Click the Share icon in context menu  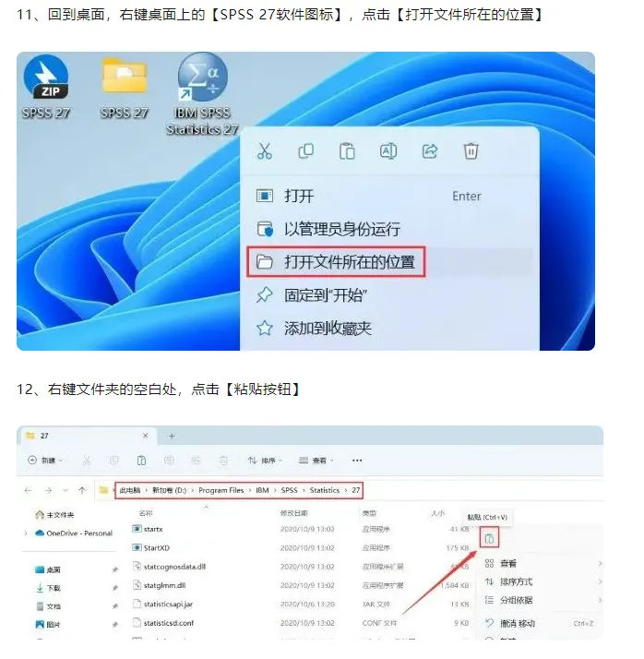[430, 151]
